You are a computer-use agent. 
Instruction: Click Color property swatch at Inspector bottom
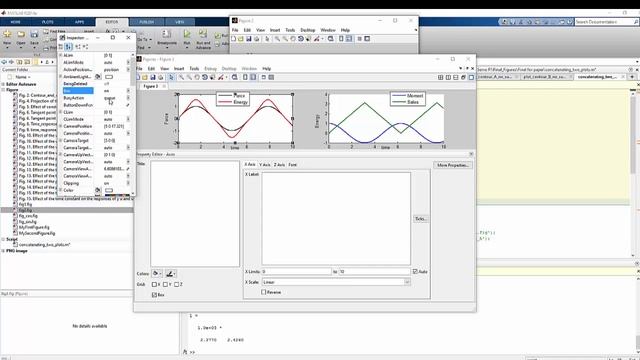[109, 190]
